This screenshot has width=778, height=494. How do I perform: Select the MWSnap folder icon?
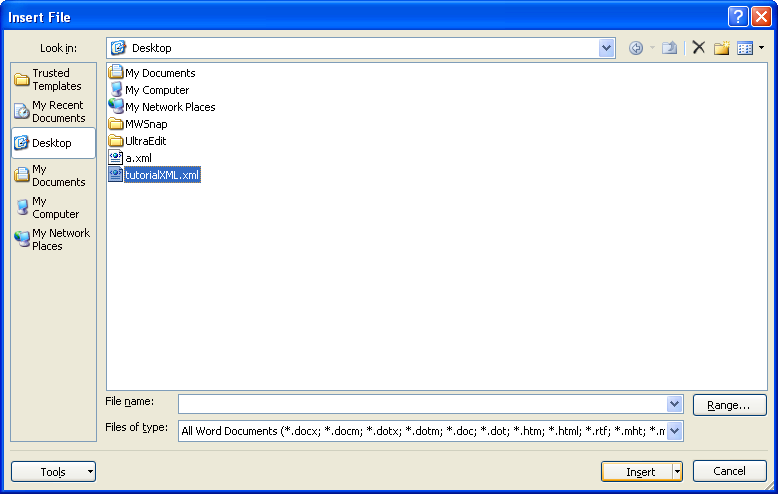coord(116,124)
